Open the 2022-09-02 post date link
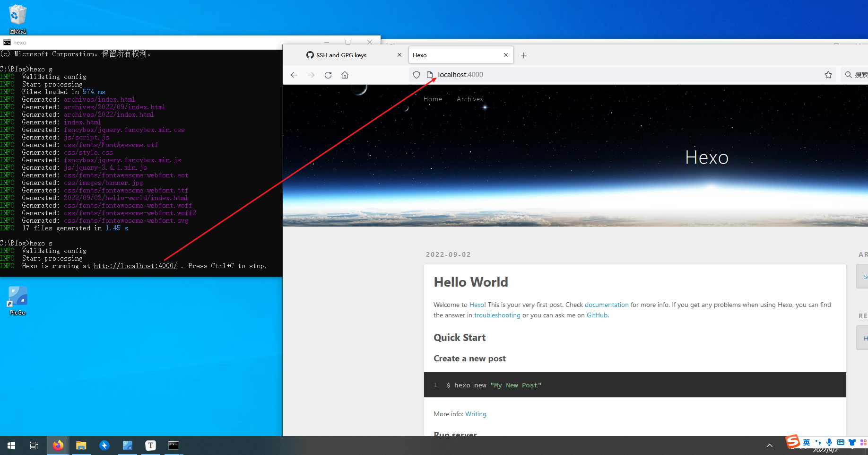 point(448,254)
